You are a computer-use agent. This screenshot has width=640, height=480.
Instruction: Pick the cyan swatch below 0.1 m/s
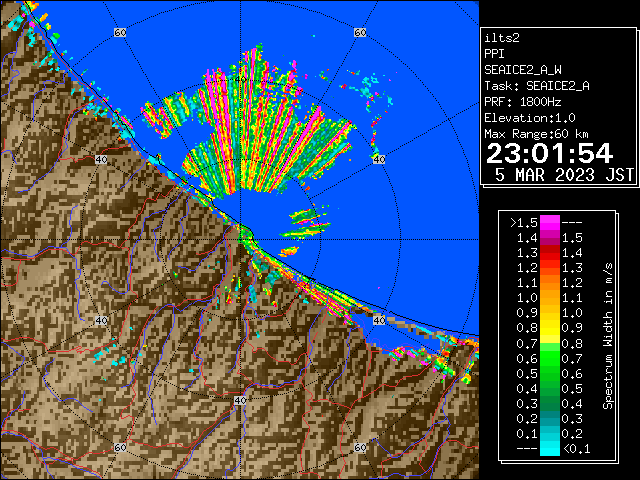(550, 449)
